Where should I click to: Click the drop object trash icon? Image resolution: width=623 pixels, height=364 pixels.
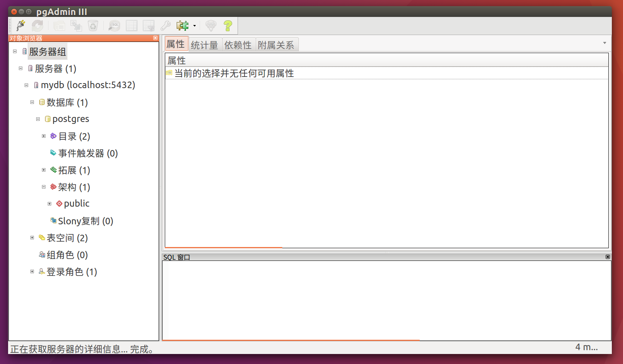93,26
